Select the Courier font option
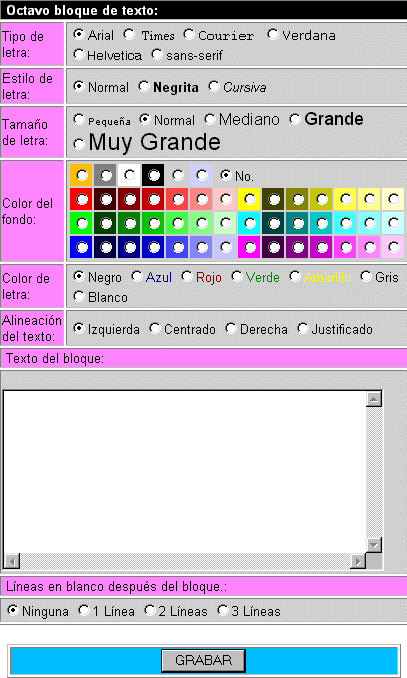This screenshot has width=407, height=678. (189, 34)
